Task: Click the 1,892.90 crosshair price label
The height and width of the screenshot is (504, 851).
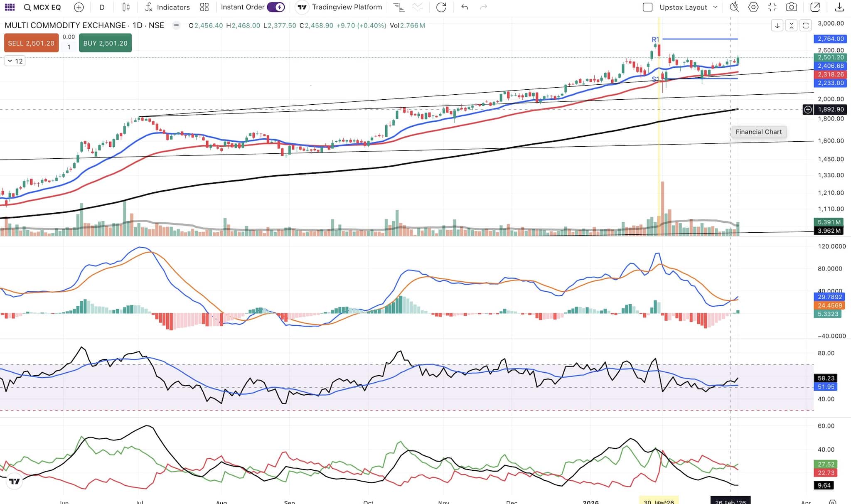Action: (830, 109)
